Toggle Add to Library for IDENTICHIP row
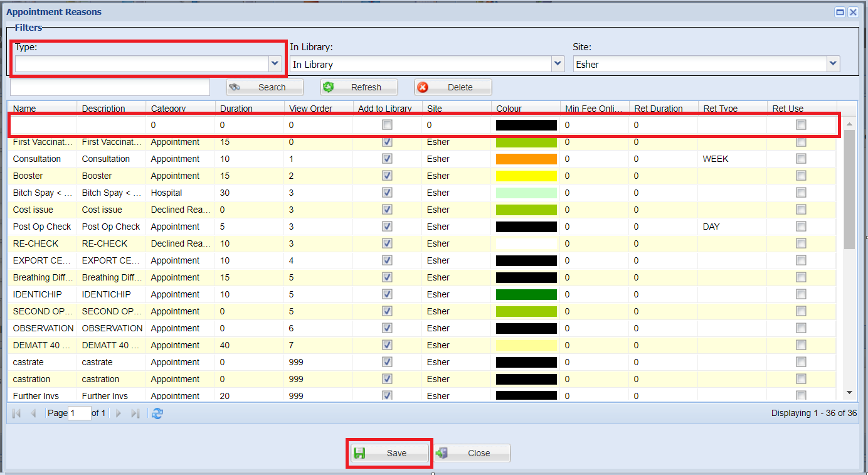The image size is (868, 475). 388,294
